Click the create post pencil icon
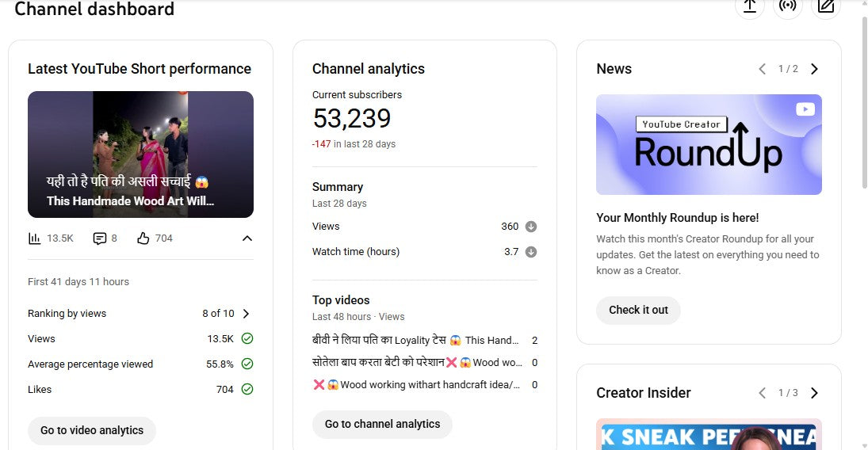 click(x=826, y=6)
